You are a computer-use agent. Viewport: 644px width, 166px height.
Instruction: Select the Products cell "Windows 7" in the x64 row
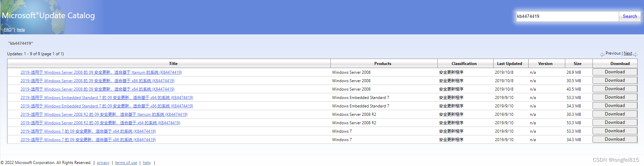tap(342, 131)
